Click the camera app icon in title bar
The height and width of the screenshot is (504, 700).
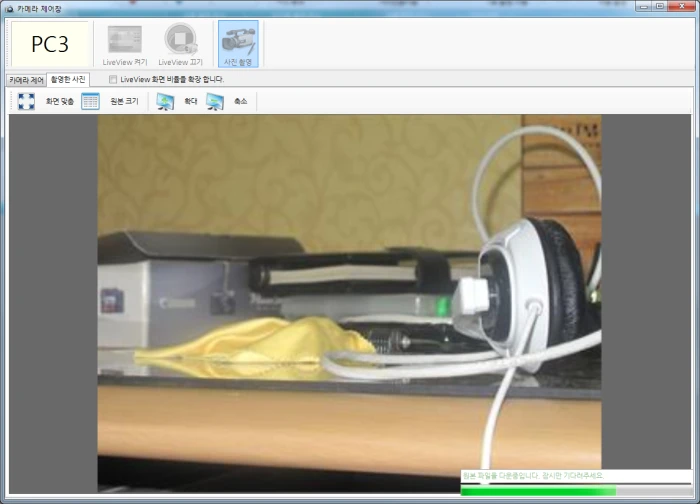coord(10,9)
